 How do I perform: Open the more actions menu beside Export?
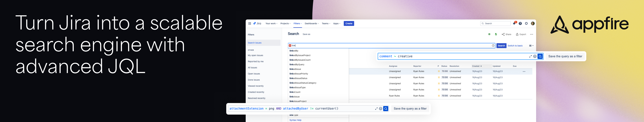coord(532,34)
